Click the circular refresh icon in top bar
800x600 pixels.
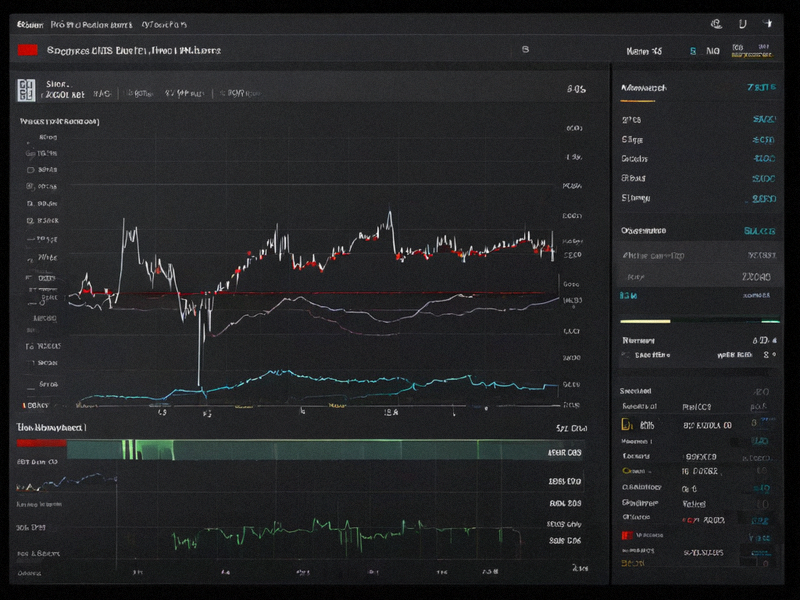(x=716, y=24)
